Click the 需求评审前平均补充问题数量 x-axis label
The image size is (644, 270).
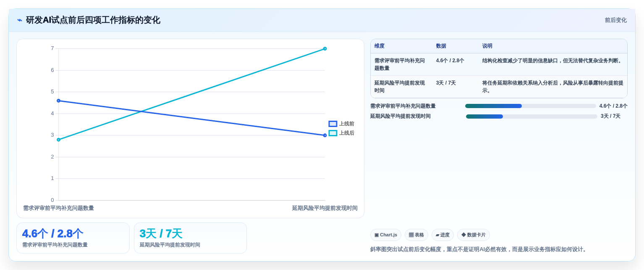pyautogui.click(x=58, y=208)
